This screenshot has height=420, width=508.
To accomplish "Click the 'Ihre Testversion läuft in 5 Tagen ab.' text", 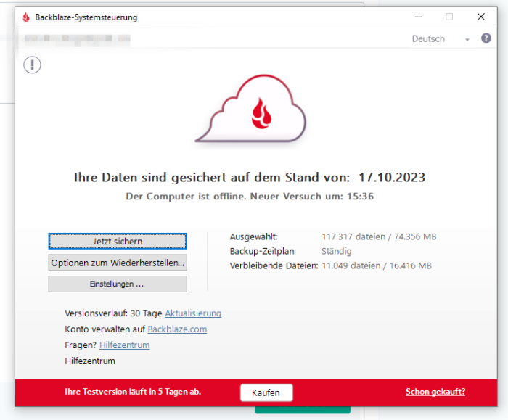I will click(133, 392).
